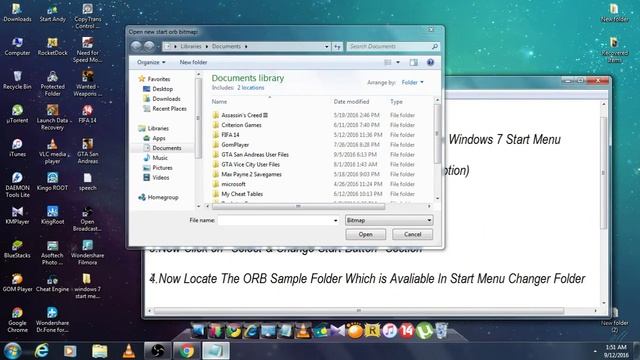Click New folder in the dialog toolbar
The image size is (640, 360).
pyautogui.click(x=193, y=62)
